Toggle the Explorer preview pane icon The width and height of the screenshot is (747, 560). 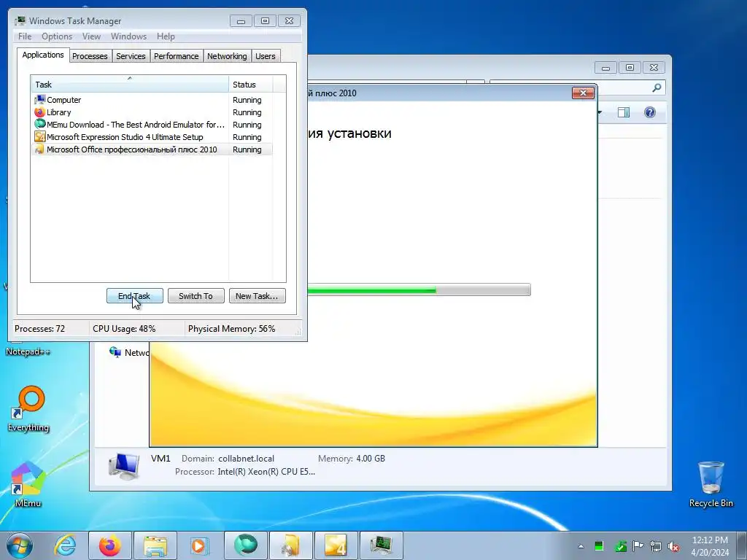click(x=624, y=112)
